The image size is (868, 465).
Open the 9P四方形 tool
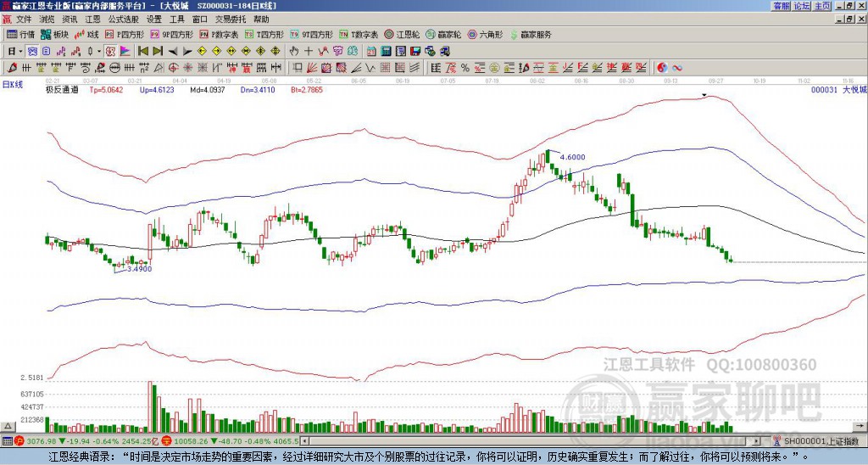(171, 34)
